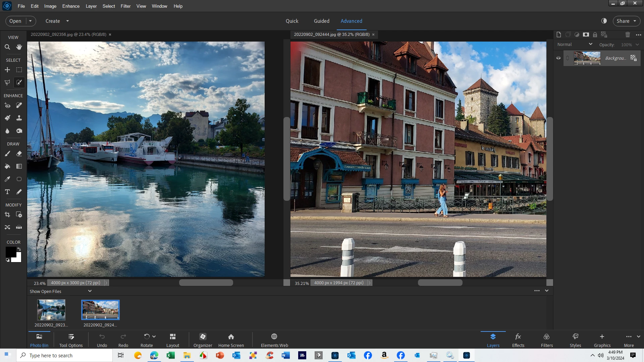Select the Clone Stamp tool
The width and height of the screenshot is (644, 362).
[19, 118]
